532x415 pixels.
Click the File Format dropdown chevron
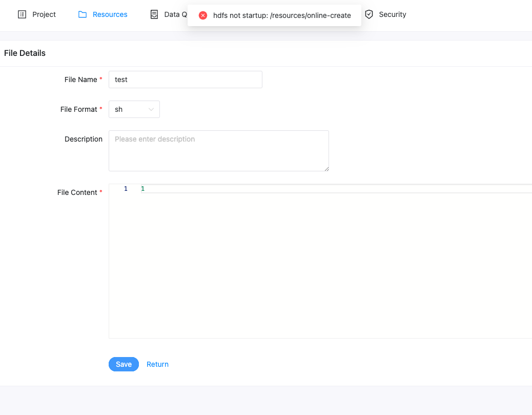151,109
